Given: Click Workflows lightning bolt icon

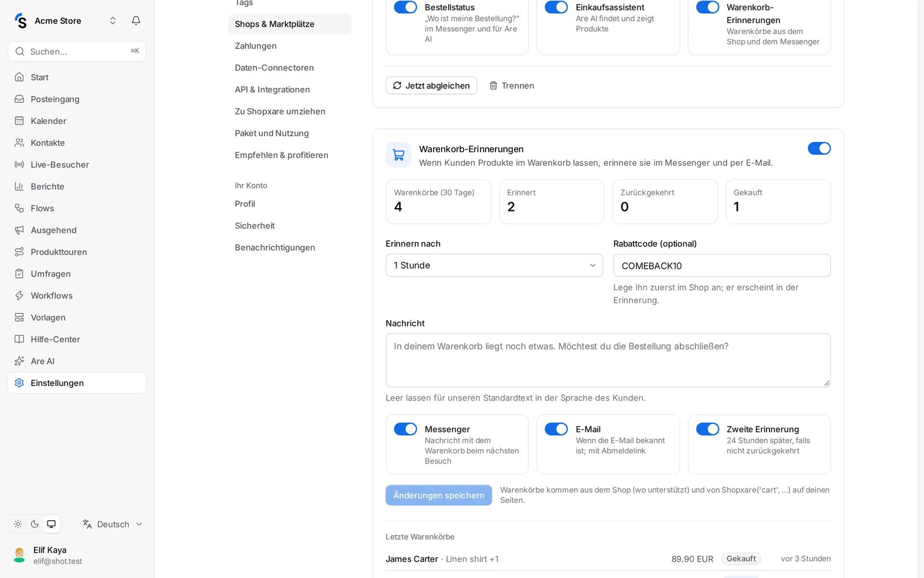Looking at the screenshot, I should 19,295.
